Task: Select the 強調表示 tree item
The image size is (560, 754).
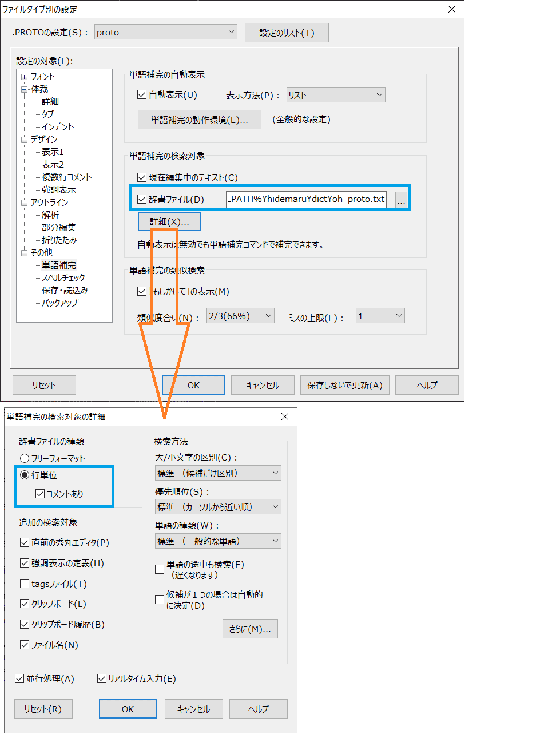Action: (x=58, y=190)
